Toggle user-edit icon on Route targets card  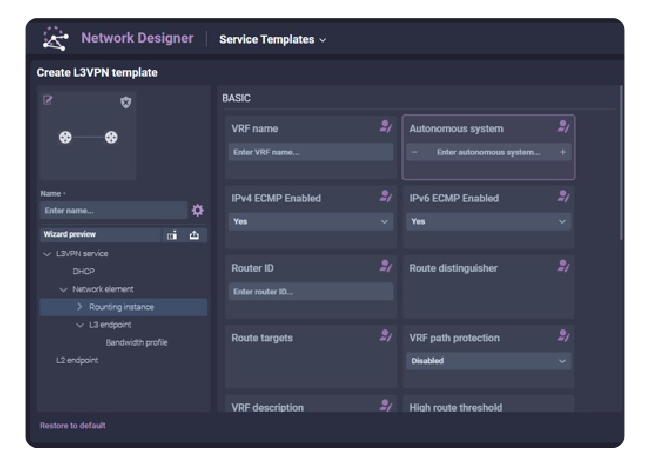point(386,335)
